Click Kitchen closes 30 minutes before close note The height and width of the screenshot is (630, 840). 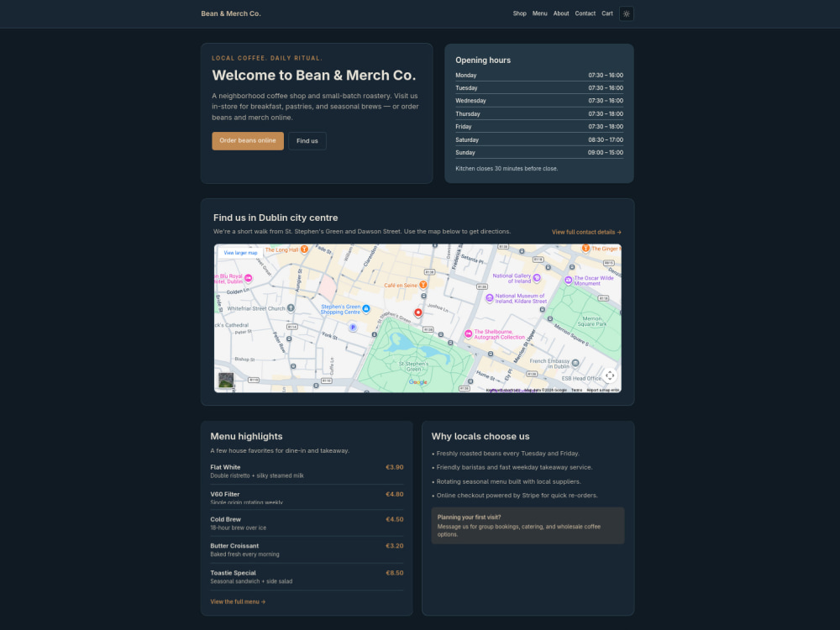[507, 168]
